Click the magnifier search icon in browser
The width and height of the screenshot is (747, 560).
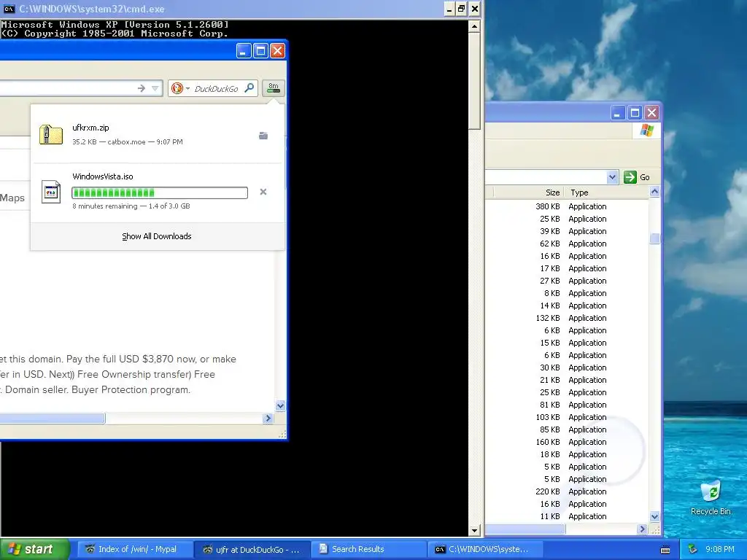[x=249, y=88]
